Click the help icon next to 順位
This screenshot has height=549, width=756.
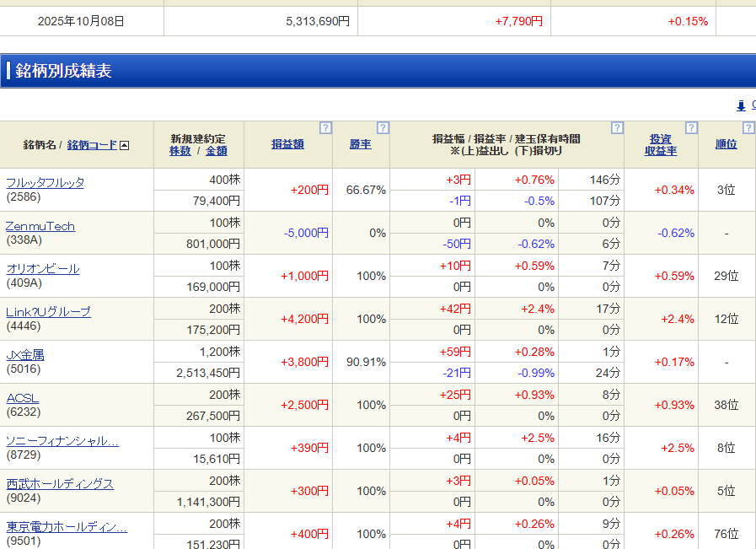tap(748, 128)
